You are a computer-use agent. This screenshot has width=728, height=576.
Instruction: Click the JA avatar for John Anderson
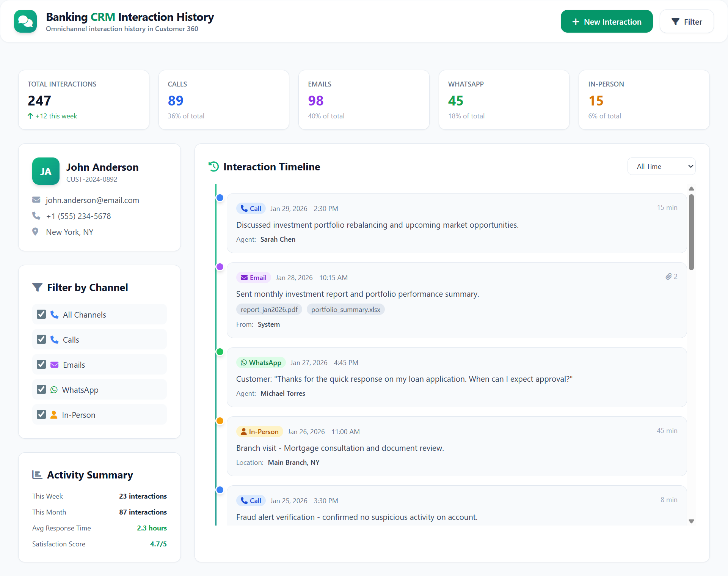click(45, 171)
